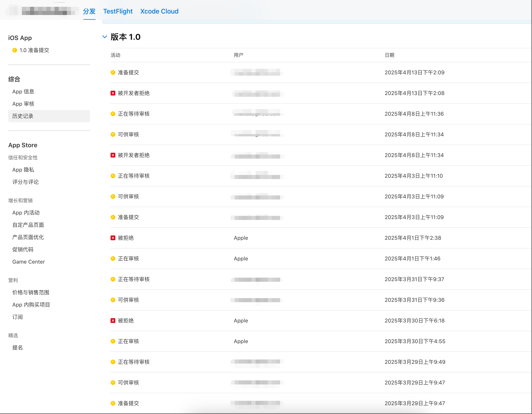Screen dimensions: 532x414
Task: Open 价格与销售范围 page
Action: (x=31, y=293)
